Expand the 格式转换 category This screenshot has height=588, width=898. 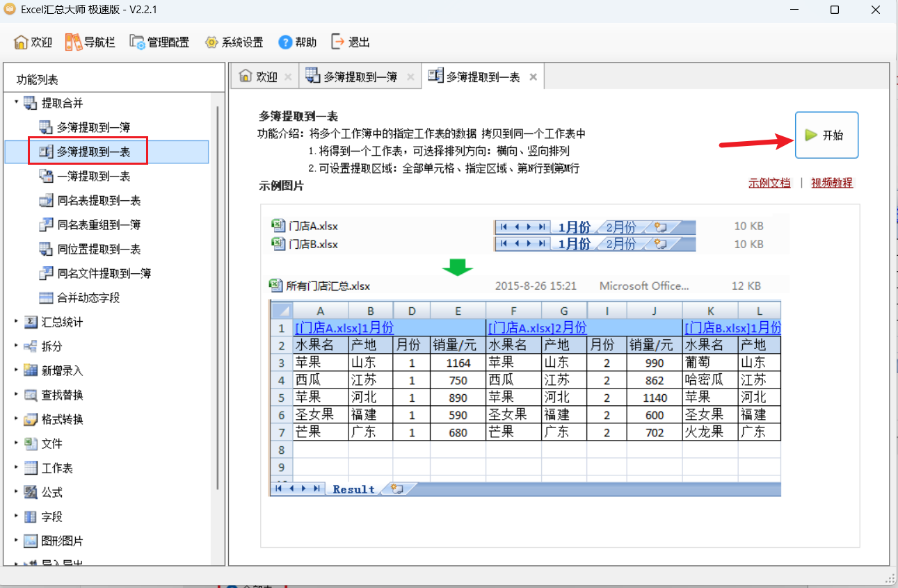[16, 419]
